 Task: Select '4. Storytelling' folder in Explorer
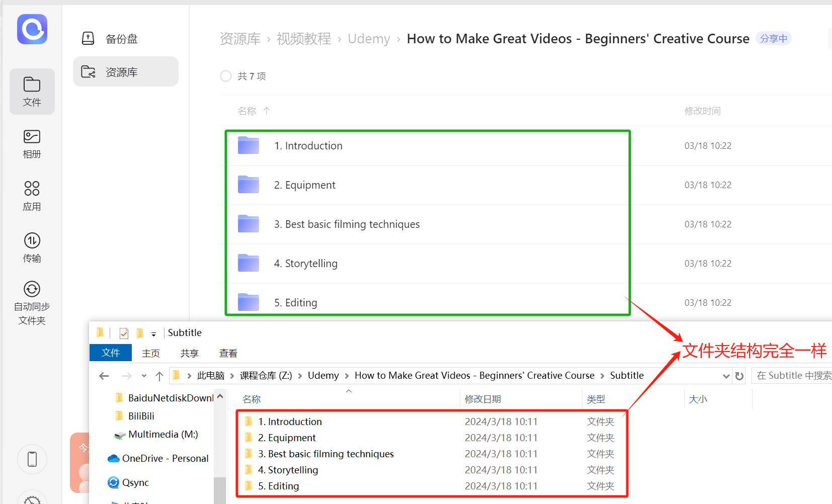coord(281,470)
